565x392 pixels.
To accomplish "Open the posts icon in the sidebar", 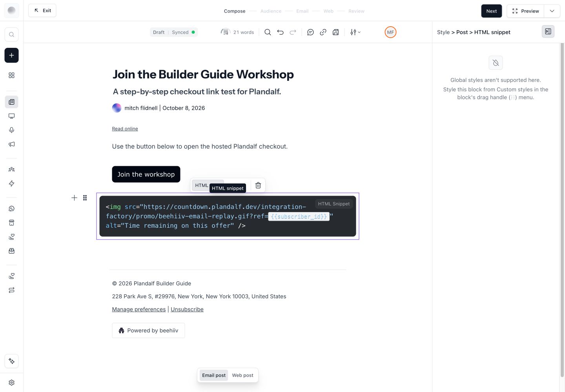I will pyautogui.click(x=11, y=102).
